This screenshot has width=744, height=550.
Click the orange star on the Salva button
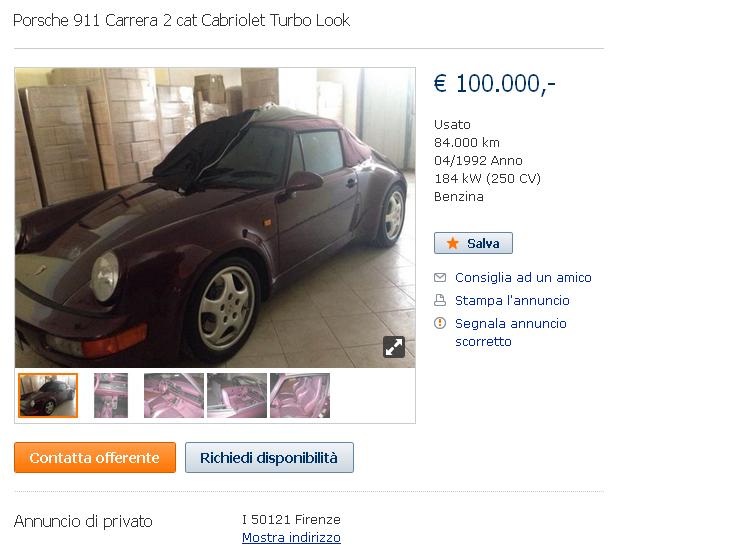click(x=453, y=243)
